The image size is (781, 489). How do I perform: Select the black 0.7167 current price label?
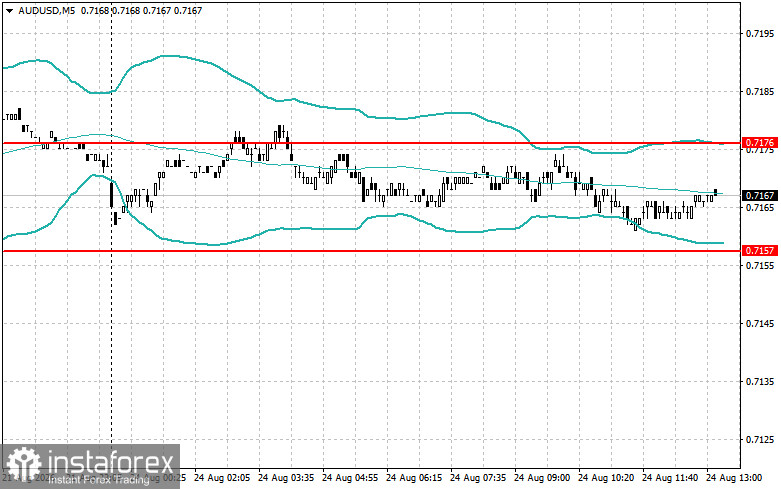click(760, 196)
